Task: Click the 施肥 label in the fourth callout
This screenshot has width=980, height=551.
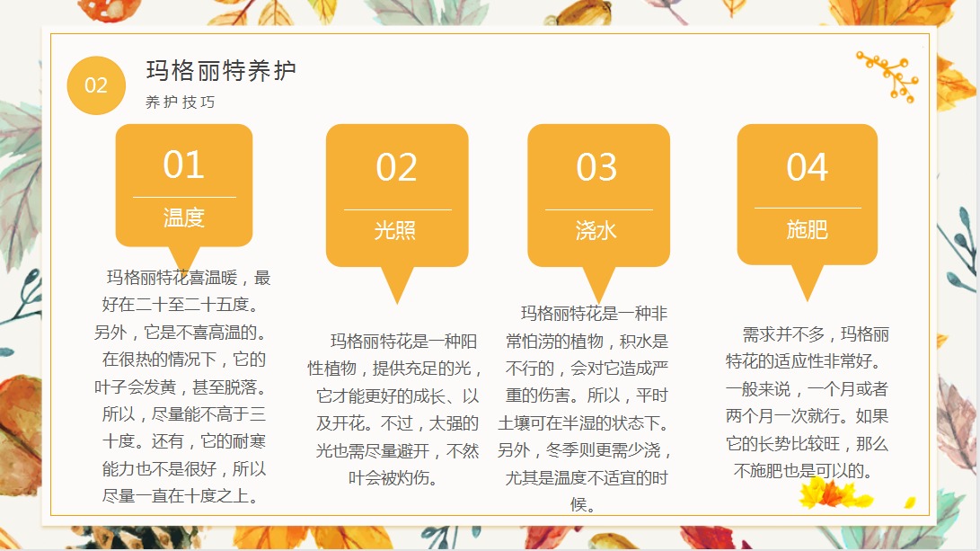Action: 807,229
